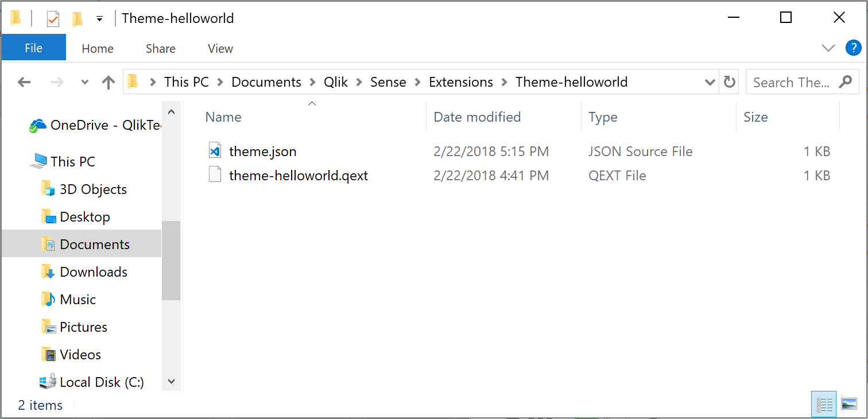Click Qlik in the address breadcrumb
Image resolution: width=868 pixels, height=419 pixels.
click(336, 82)
